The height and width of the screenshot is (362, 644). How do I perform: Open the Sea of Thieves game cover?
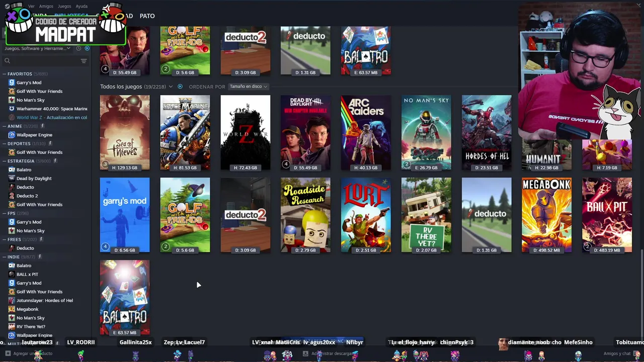click(x=125, y=133)
